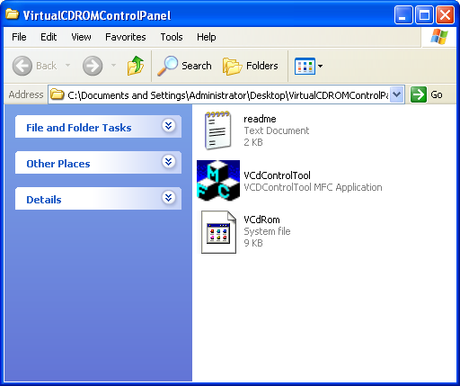460x386 pixels.
Task: Click the Forward arrow button
Action: 92,66
